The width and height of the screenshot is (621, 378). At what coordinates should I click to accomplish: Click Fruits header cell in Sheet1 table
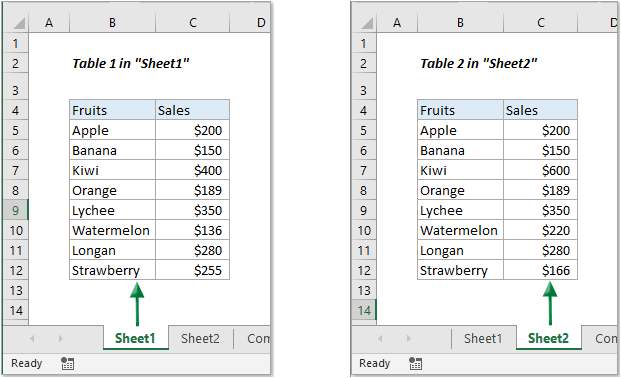[x=112, y=110]
